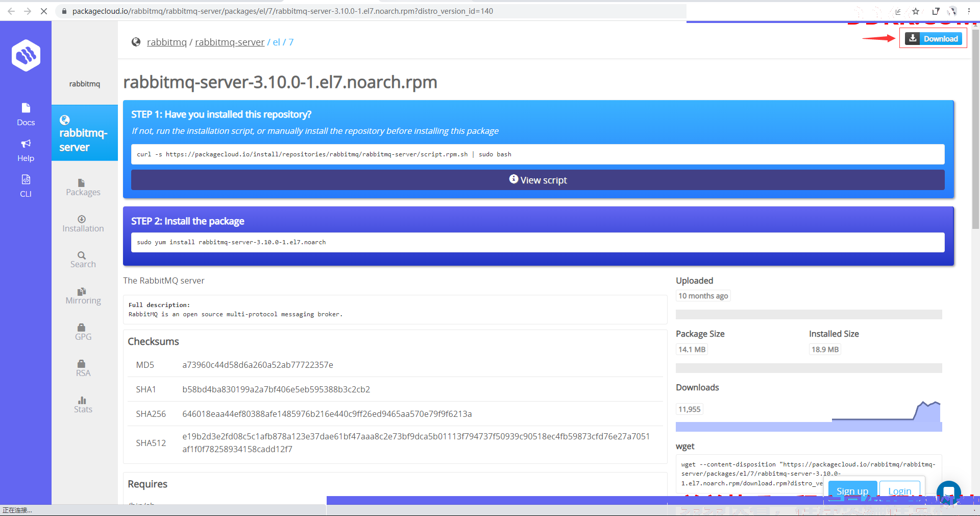
Task: Open the Search section icon
Action: click(82, 255)
